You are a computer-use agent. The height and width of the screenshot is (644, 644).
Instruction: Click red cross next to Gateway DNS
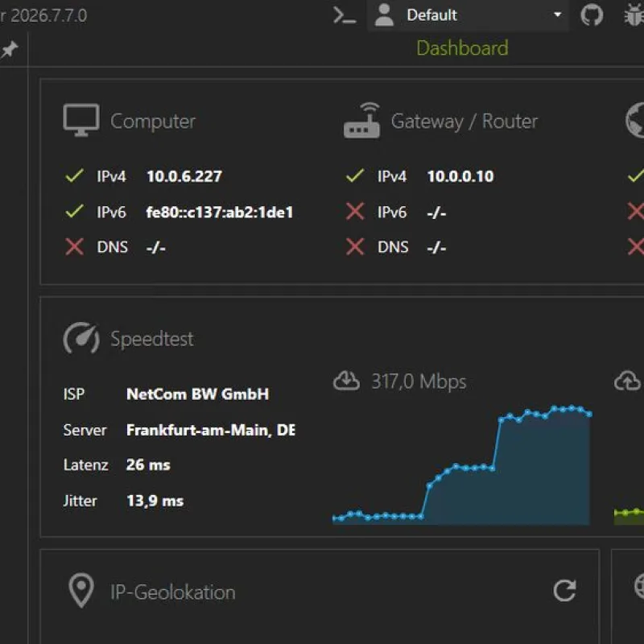point(355,247)
